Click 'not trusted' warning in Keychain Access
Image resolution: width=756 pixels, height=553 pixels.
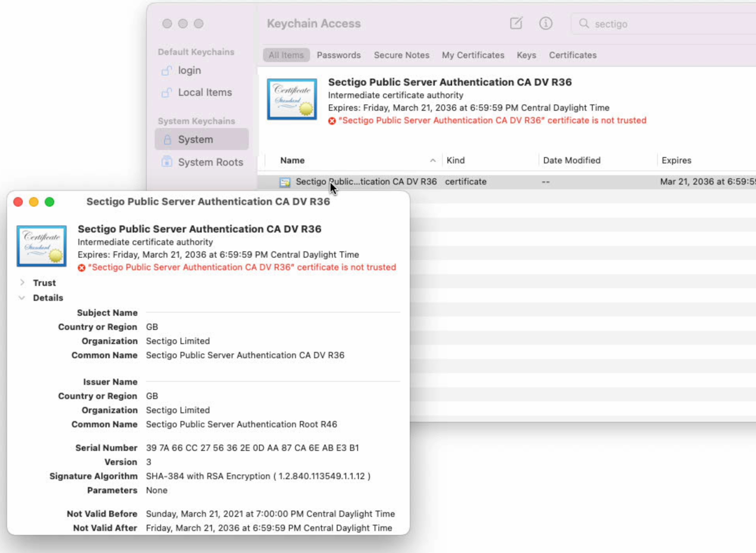pos(492,121)
